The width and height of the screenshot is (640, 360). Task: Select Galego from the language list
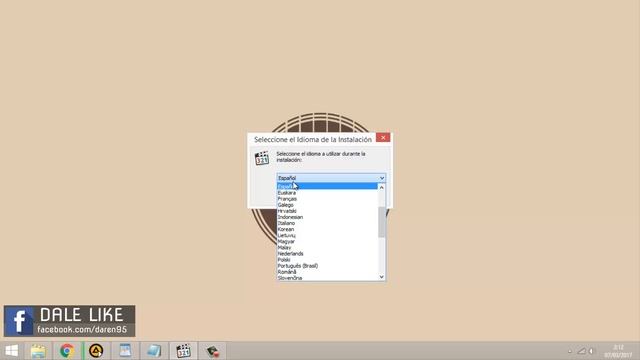pyautogui.click(x=327, y=205)
